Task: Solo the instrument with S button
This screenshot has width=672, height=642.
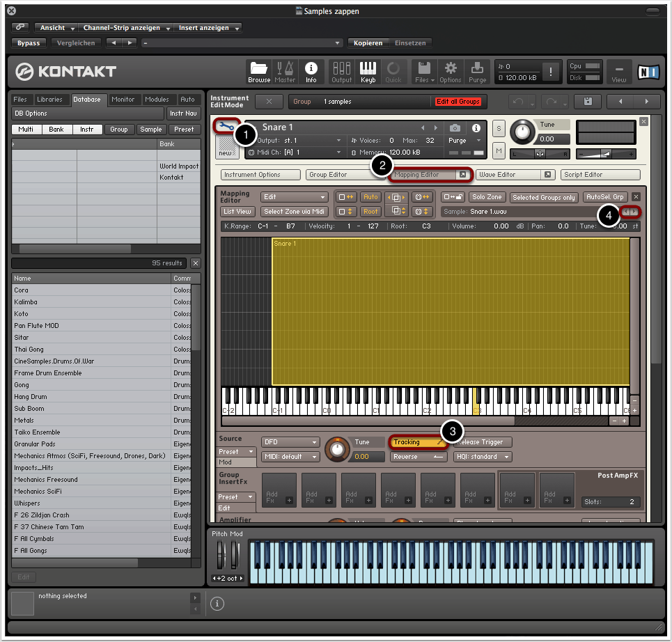Action: tap(499, 128)
